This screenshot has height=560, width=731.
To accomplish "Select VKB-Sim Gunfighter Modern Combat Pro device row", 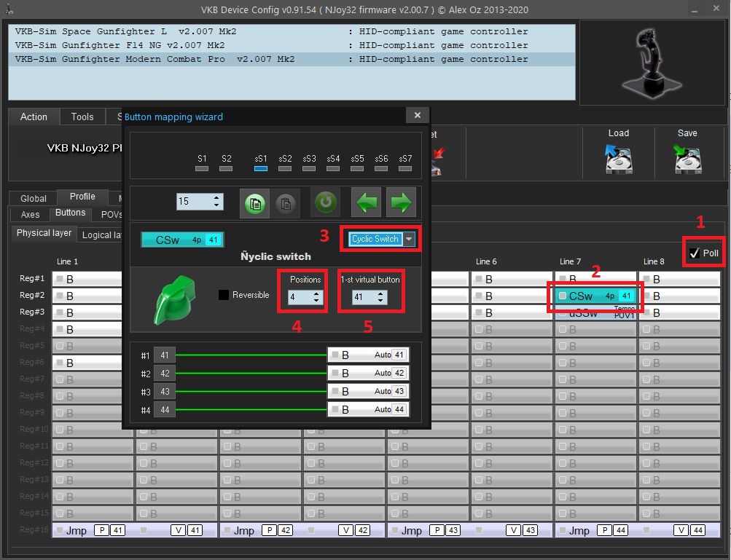I will tap(292, 59).
